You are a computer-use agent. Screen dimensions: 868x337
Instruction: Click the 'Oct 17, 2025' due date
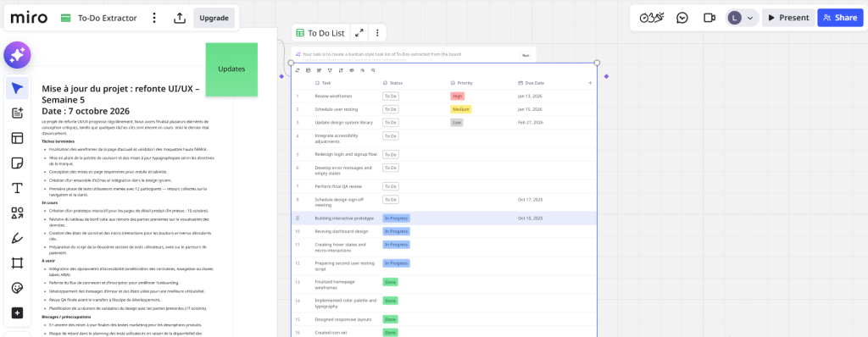(x=531, y=200)
